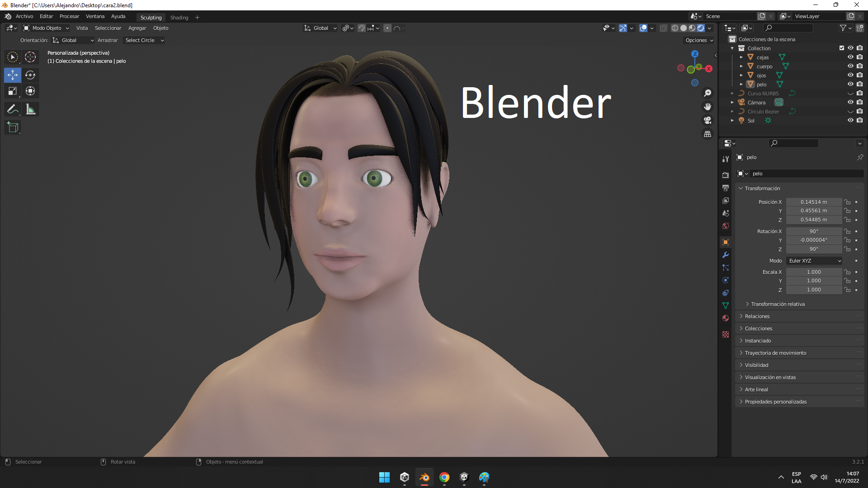868x488 pixels.
Task: Activate the Move tool
Action: pyautogui.click(x=13, y=75)
